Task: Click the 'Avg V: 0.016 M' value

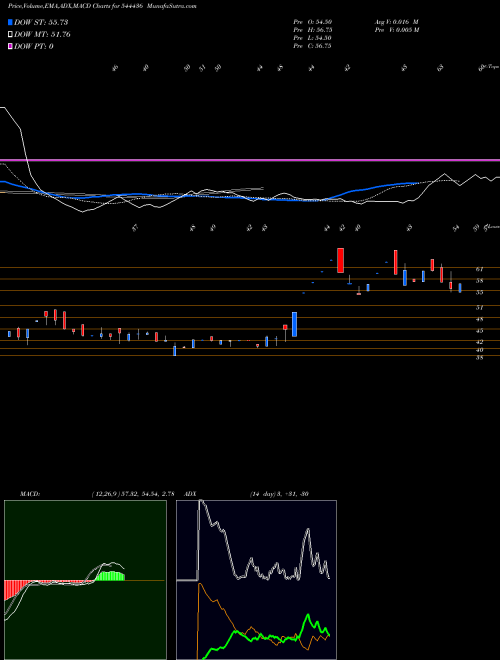Action: tap(396, 22)
